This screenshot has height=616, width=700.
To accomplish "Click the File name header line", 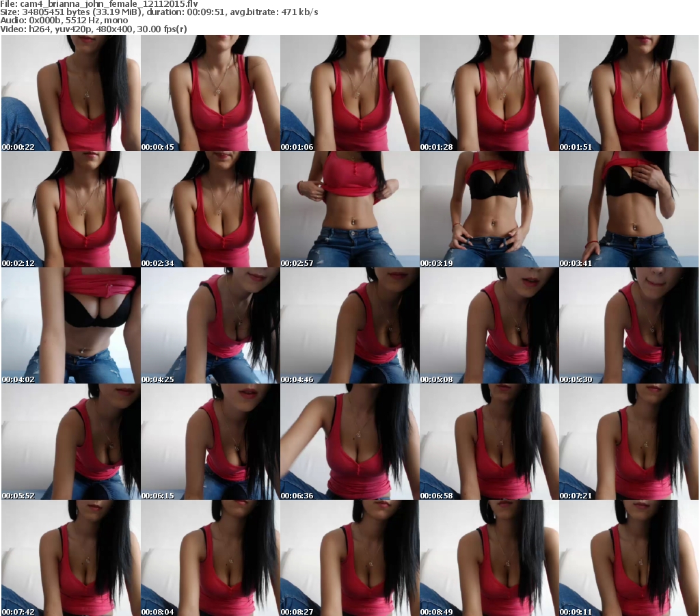I will (x=99, y=4).
